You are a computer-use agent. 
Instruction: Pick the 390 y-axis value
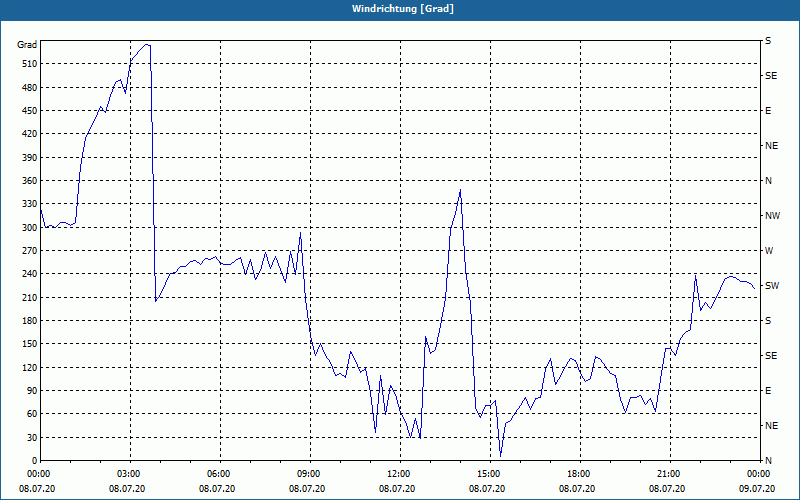tap(30, 158)
